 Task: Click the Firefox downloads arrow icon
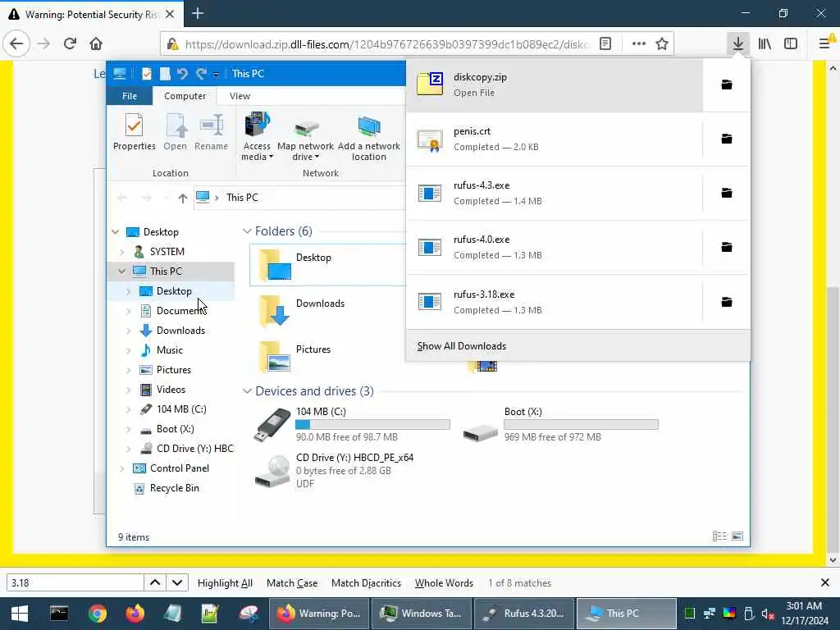coord(737,43)
